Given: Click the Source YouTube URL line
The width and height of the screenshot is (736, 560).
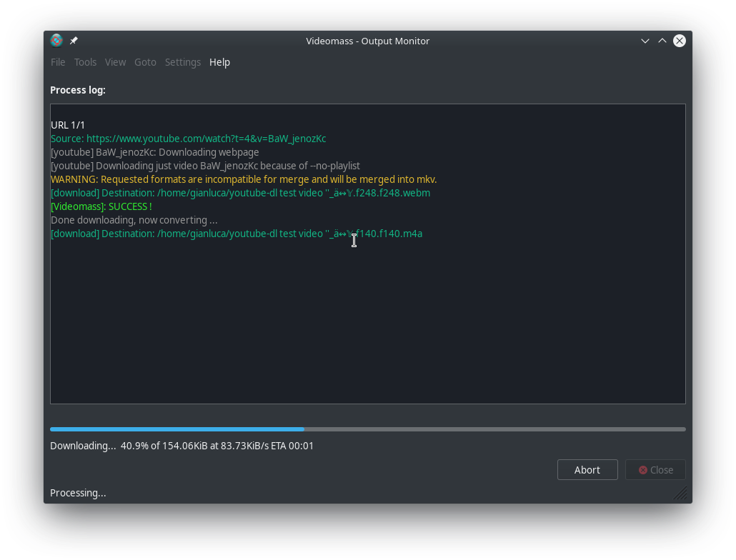Looking at the screenshot, I should pyautogui.click(x=188, y=139).
